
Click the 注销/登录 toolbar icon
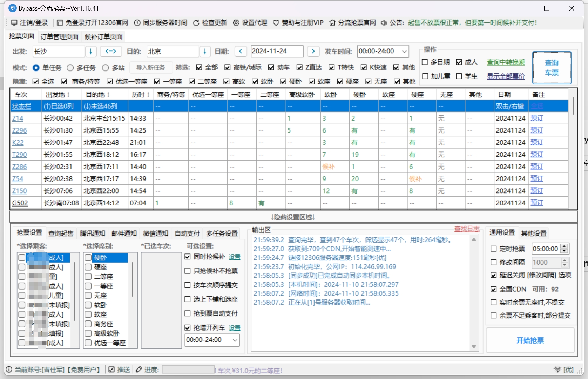coord(14,23)
